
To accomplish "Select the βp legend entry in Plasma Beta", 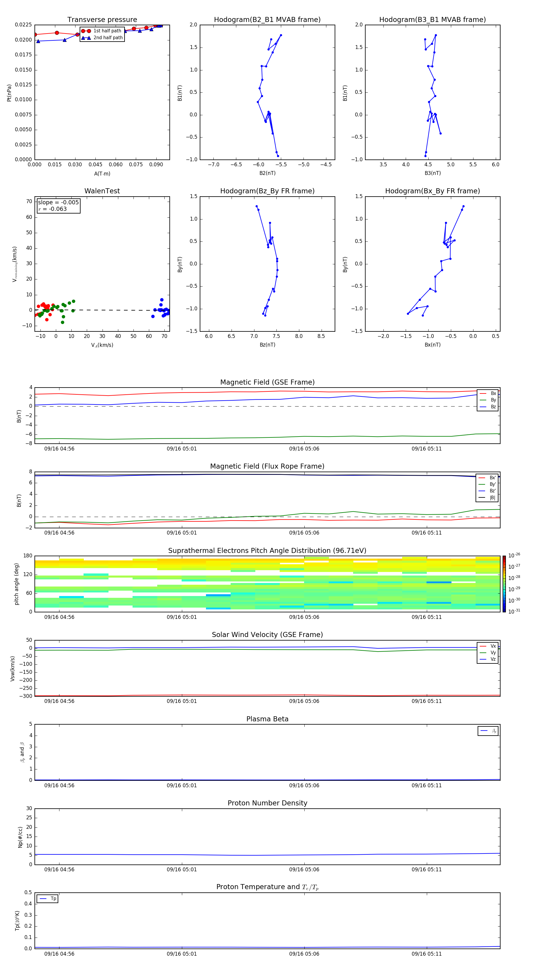I will click(488, 731).
